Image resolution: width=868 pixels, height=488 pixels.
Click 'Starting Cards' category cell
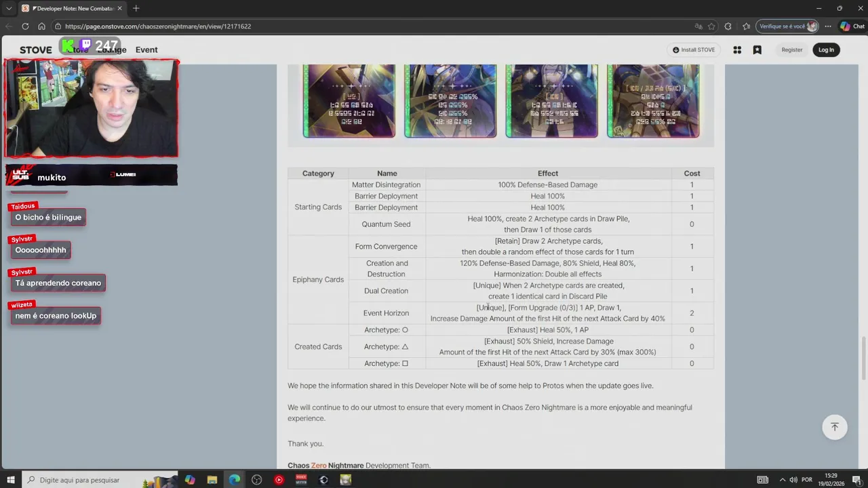click(x=318, y=207)
